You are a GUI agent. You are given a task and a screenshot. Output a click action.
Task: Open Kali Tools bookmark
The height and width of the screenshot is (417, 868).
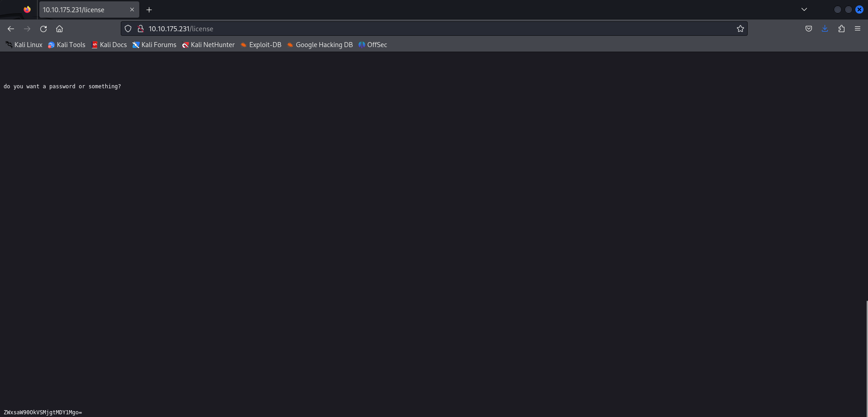coord(66,45)
